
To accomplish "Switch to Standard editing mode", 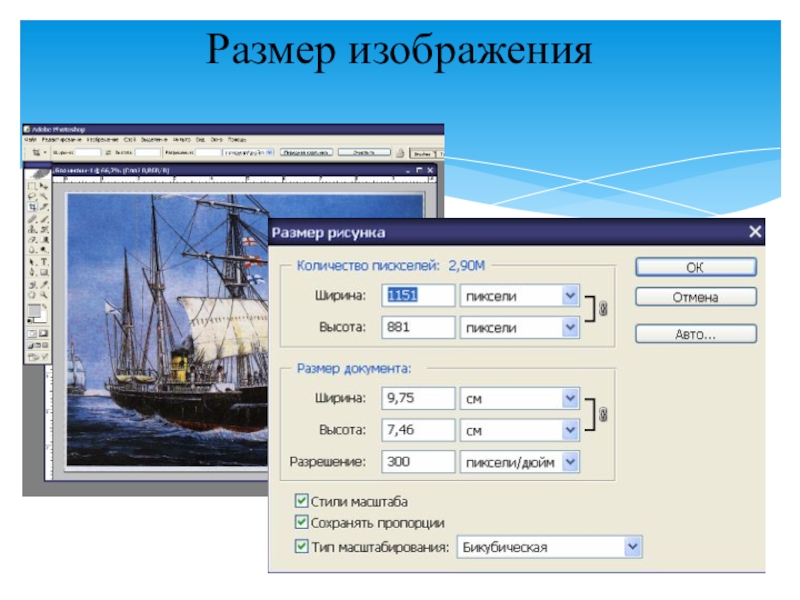I will 32,333.
